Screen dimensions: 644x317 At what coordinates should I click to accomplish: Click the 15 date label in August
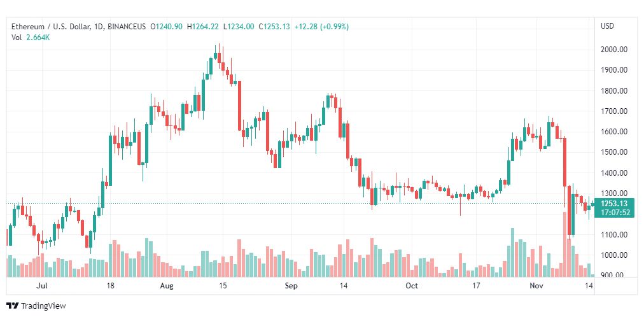point(222,286)
